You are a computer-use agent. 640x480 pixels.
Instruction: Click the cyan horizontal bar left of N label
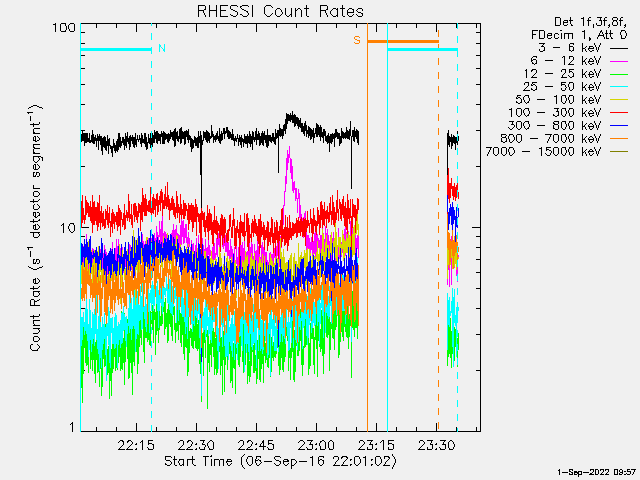point(116,50)
